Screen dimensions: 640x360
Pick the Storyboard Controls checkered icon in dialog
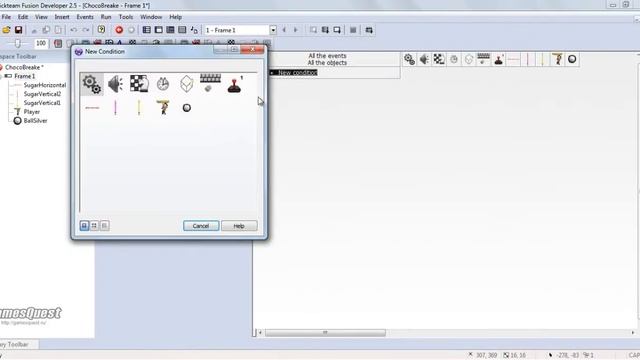click(x=139, y=84)
